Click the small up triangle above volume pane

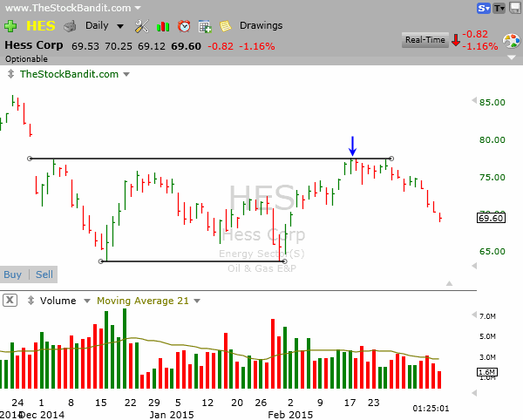pyautogui.click(x=449, y=283)
